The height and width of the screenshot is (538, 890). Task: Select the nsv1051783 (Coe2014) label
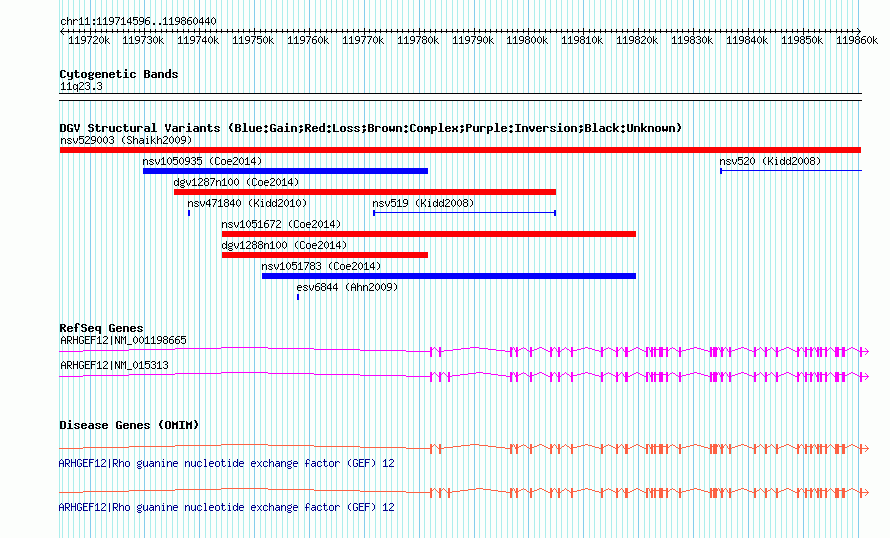point(321,266)
